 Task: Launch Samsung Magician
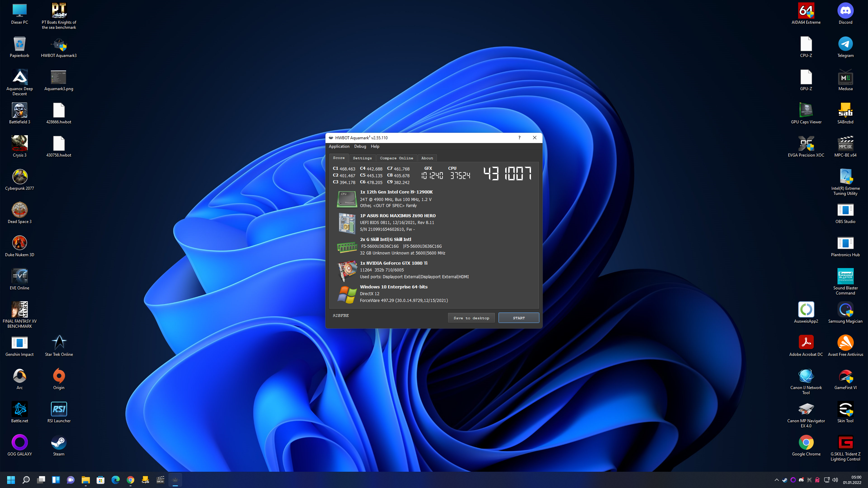tap(845, 312)
